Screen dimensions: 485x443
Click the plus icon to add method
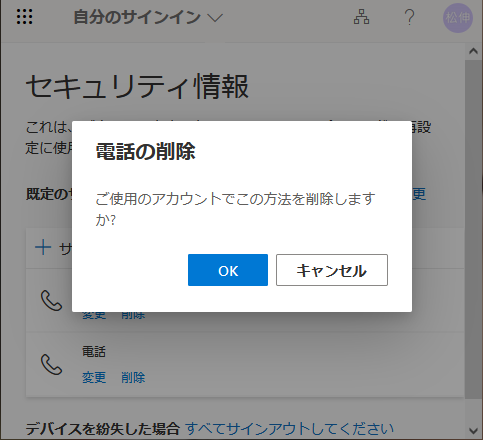pyautogui.click(x=43, y=249)
